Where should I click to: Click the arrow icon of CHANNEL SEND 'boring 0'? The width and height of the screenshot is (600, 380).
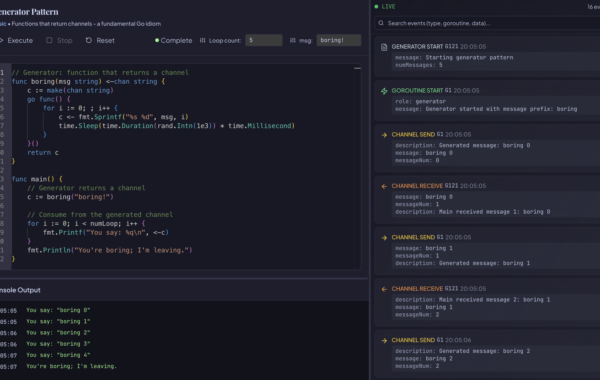coord(384,135)
